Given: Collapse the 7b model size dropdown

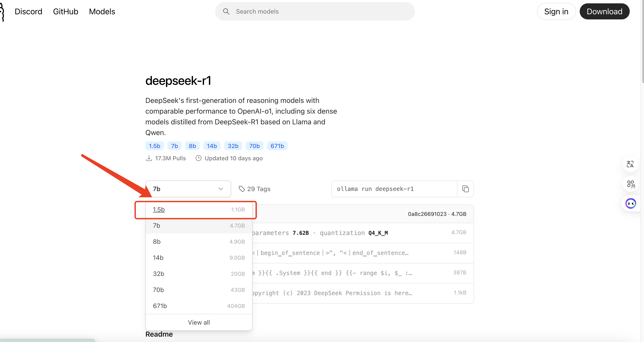Looking at the screenshot, I should pyautogui.click(x=188, y=189).
